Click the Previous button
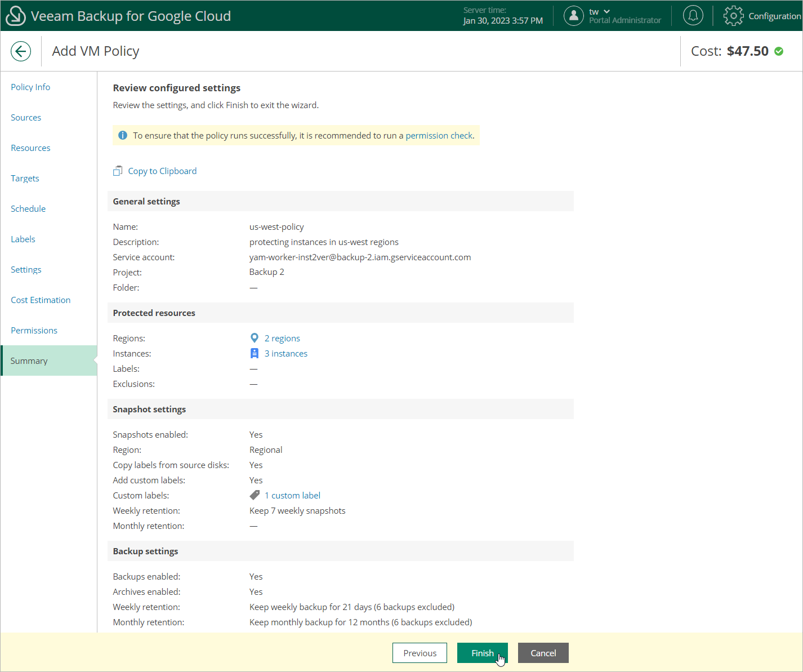The height and width of the screenshot is (672, 803). coord(420,653)
